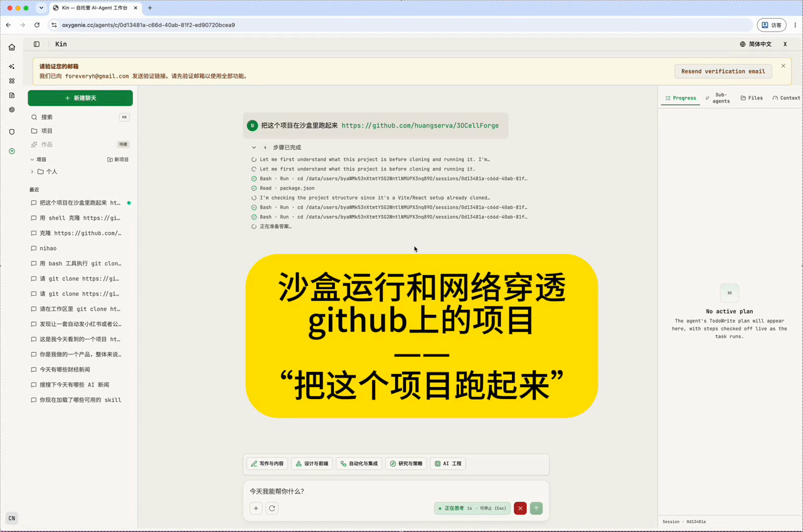Open recent chat 搜搜下今天有哪些 AI 新闻
Viewport: 803px width, 532px height.
(80, 385)
